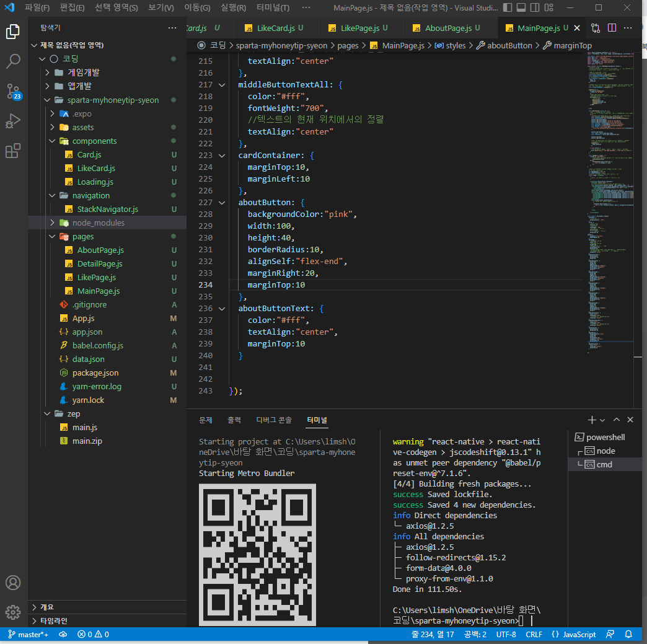Viewport: 647px width, 644px height.
Task: Open DetailPage.js in the explorer
Action: tap(107, 263)
